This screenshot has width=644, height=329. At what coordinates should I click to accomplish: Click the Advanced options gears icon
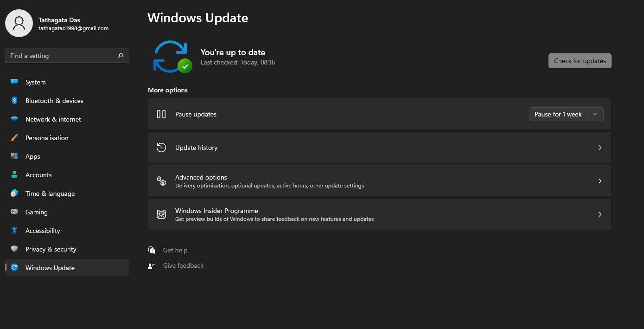(x=161, y=181)
